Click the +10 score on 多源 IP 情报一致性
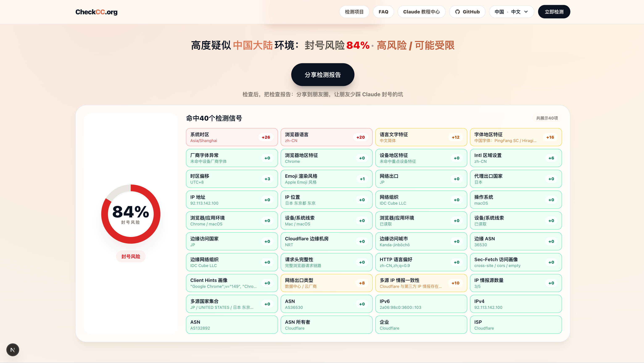 click(455, 283)
